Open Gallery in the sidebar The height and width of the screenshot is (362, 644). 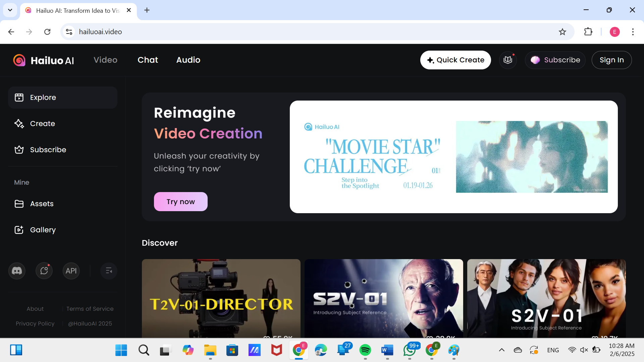63,230
